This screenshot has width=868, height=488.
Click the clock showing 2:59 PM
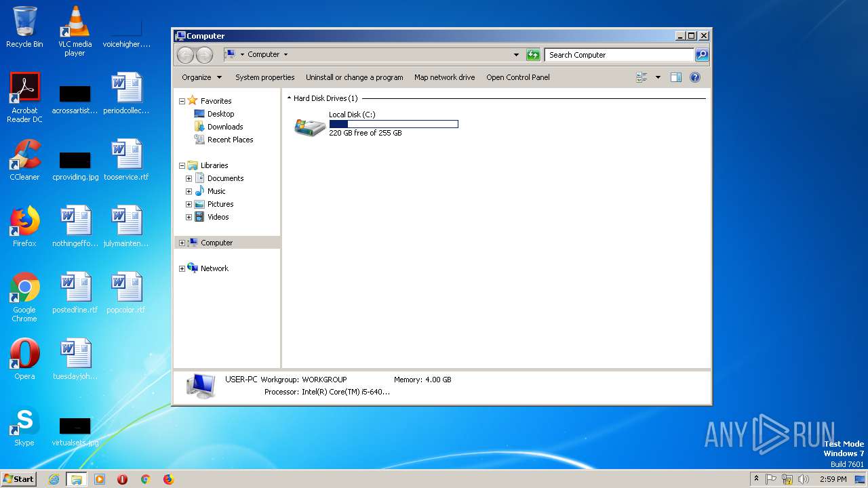pos(833,479)
